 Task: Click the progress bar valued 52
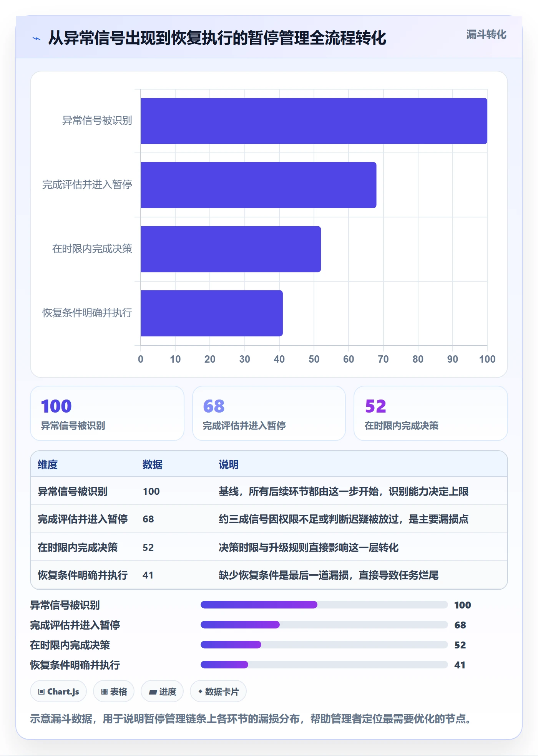click(x=324, y=645)
